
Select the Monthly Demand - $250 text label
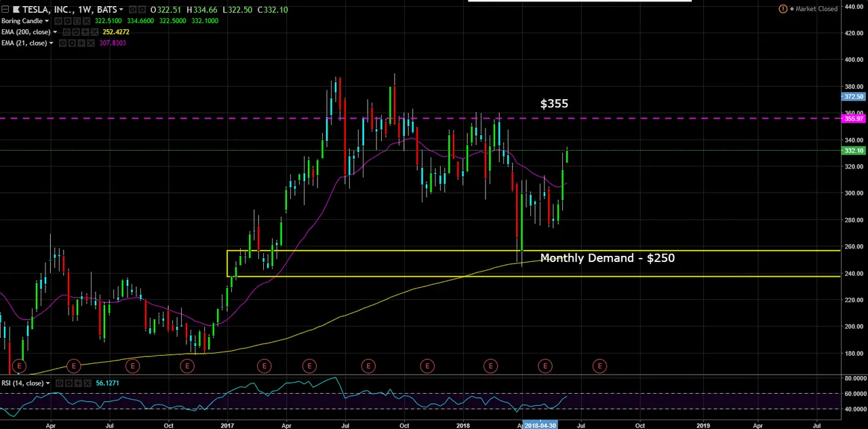pyautogui.click(x=607, y=258)
